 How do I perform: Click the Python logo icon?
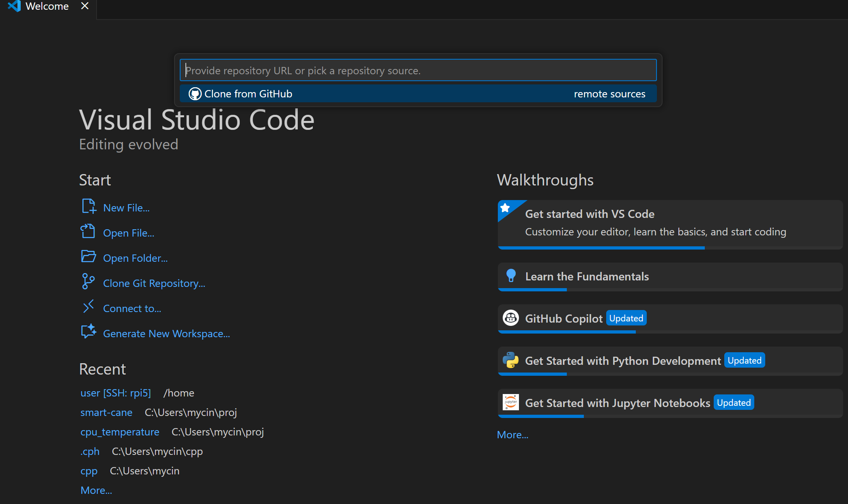pyautogui.click(x=510, y=360)
